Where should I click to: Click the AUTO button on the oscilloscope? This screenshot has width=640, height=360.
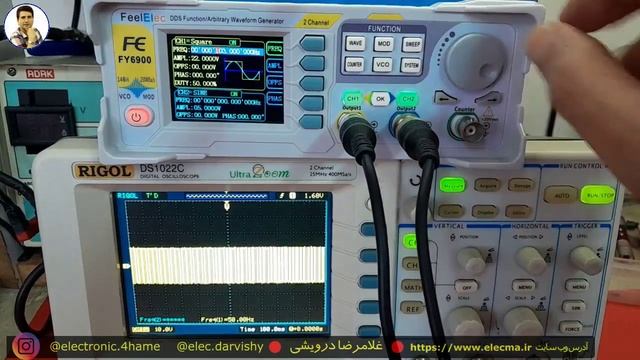click(x=561, y=196)
